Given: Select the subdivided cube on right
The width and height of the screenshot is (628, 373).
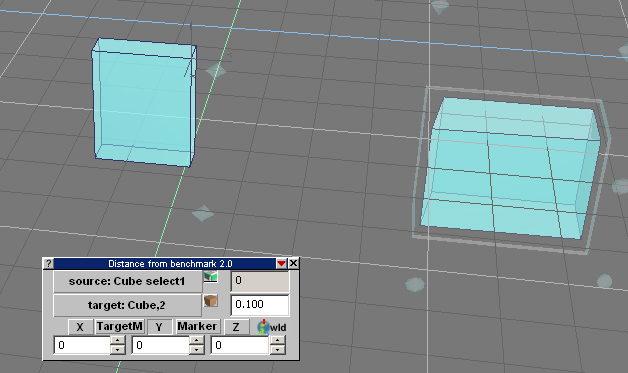Looking at the screenshot, I should tap(510, 168).
